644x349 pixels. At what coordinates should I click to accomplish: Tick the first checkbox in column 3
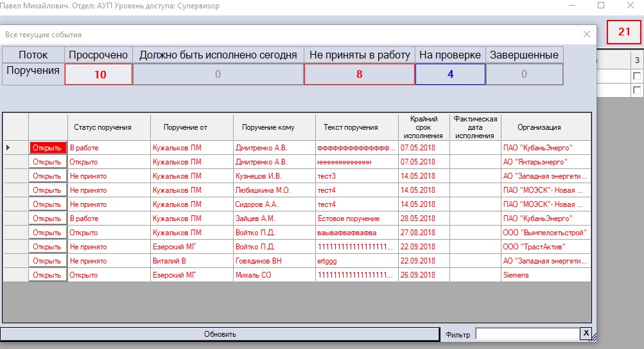636,76
